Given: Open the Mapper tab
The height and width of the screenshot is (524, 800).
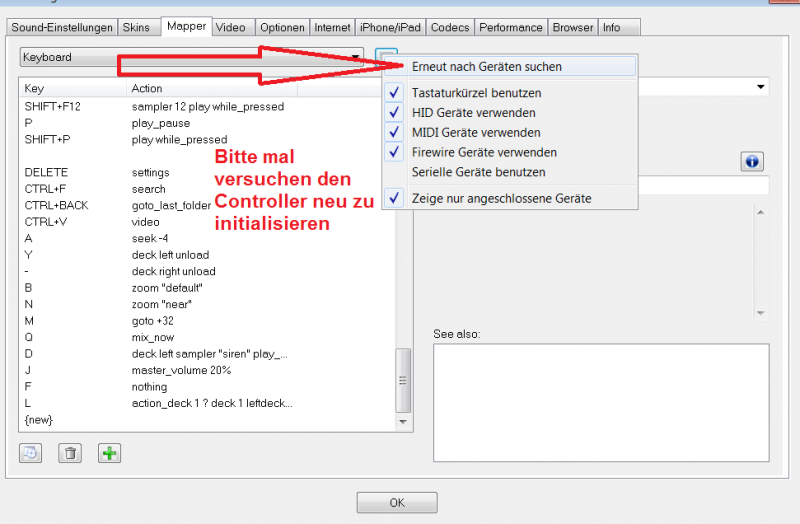Looking at the screenshot, I should 186,26.
